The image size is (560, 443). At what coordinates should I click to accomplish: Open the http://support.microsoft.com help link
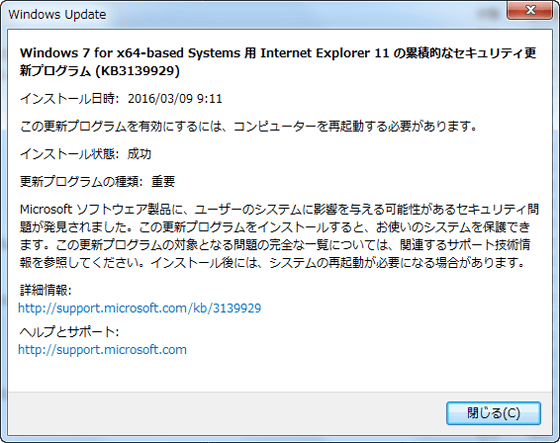click(102, 349)
